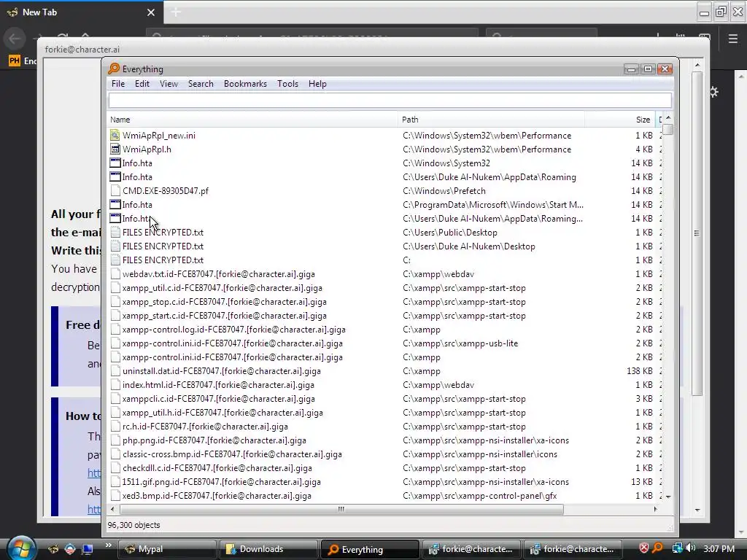The height and width of the screenshot is (560, 747).
Task: Sort results by the Name column header
Action: (252, 120)
